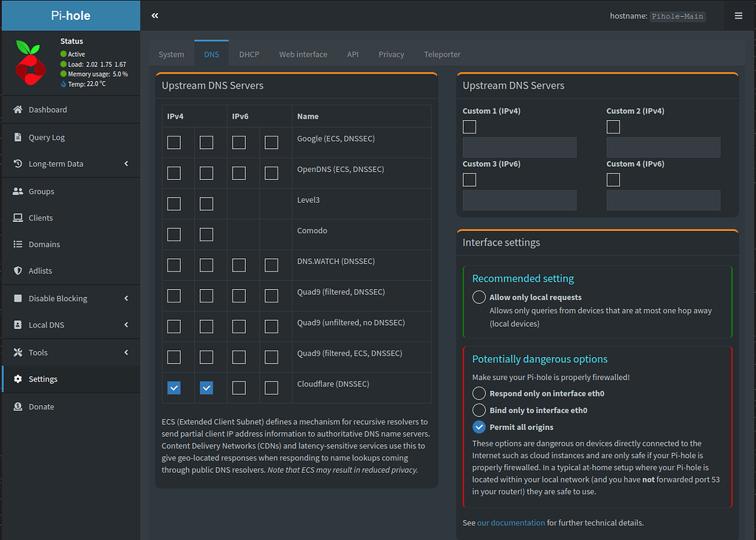The image size is (756, 540).
Task: Click the Domains list icon
Action: 18,244
